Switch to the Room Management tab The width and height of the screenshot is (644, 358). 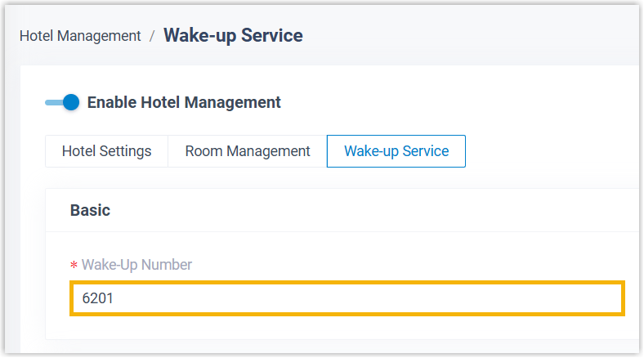coord(248,151)
